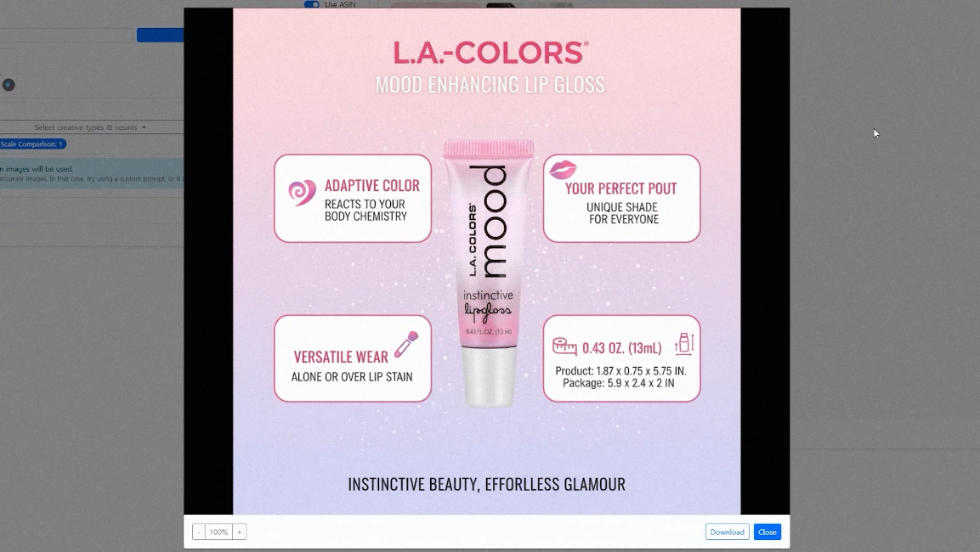Click the blue info banner about images
The height and width of the screenshot is (552, 980).
(x=92, y=173)
